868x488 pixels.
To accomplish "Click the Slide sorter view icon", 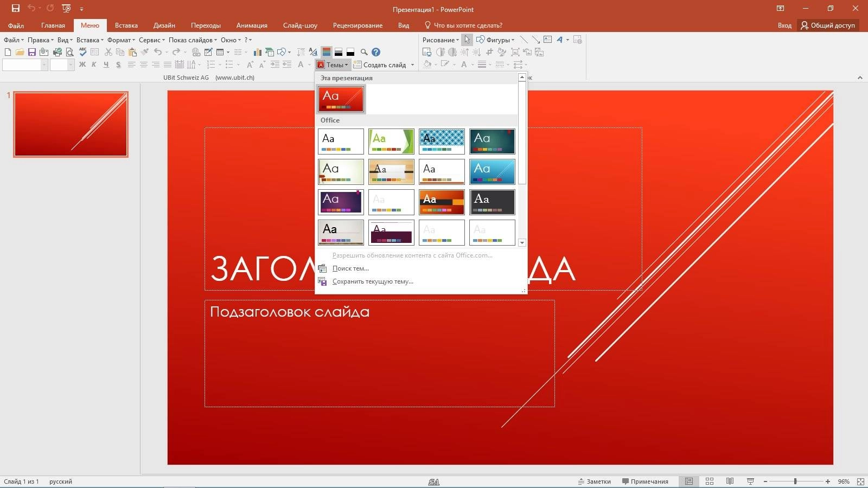I will click(709, 481).
